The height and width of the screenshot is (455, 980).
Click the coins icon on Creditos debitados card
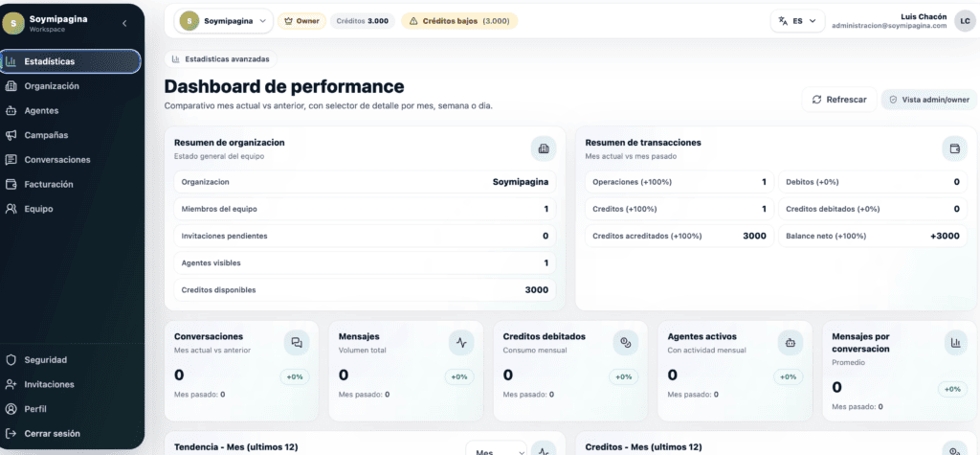point(626,342)
